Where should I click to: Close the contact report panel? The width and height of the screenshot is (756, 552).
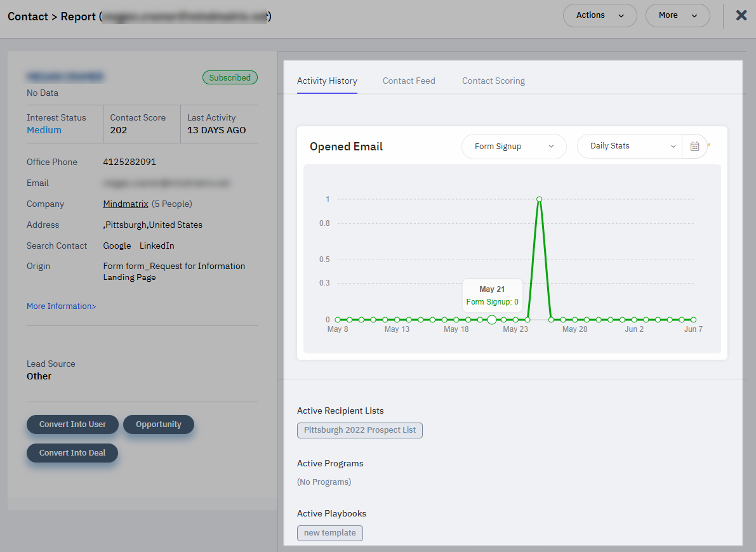click(x=741, y=15)
